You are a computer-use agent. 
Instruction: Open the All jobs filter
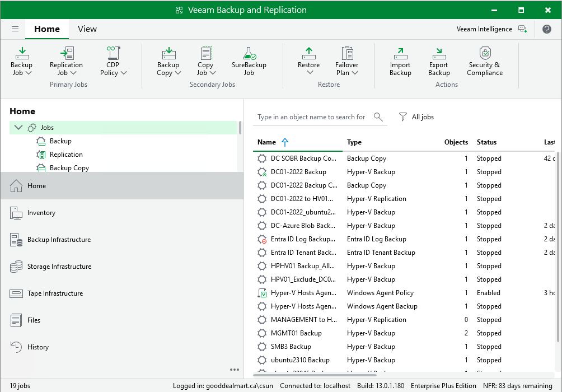(416, 117)
